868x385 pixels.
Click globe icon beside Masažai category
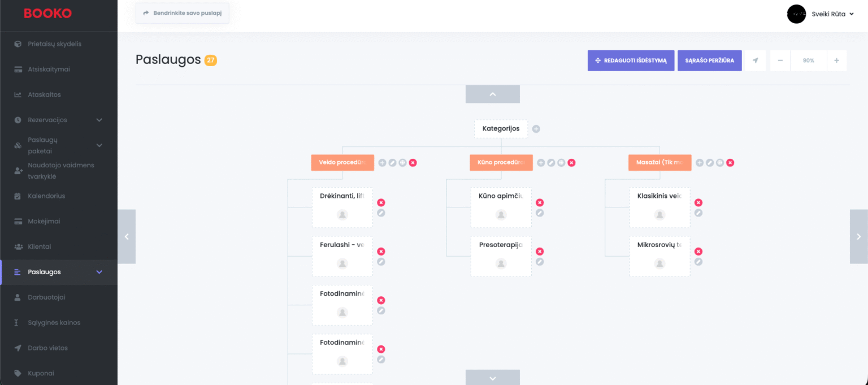(x=720, y=163)
